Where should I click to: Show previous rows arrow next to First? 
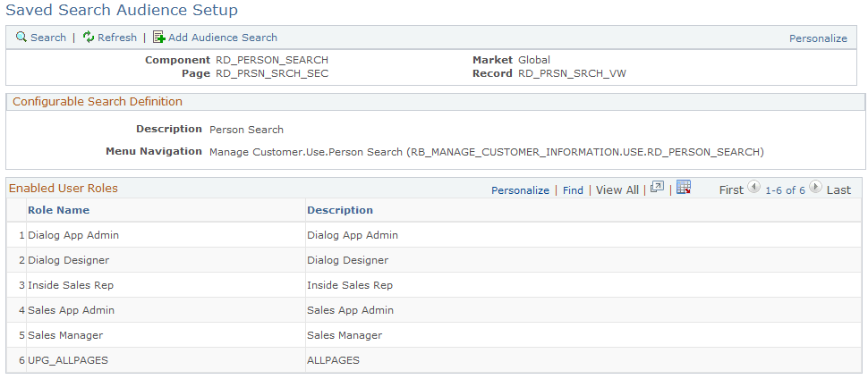point(753,187)
